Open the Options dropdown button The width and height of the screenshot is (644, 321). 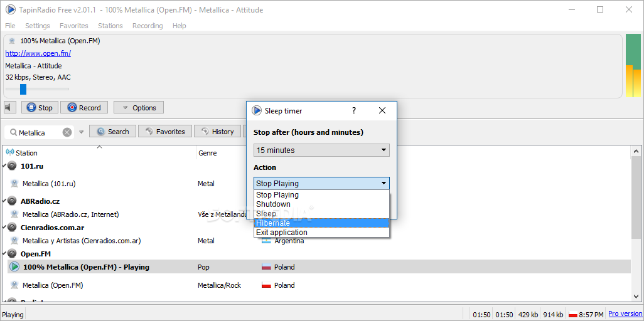click(x=139, y=108)
